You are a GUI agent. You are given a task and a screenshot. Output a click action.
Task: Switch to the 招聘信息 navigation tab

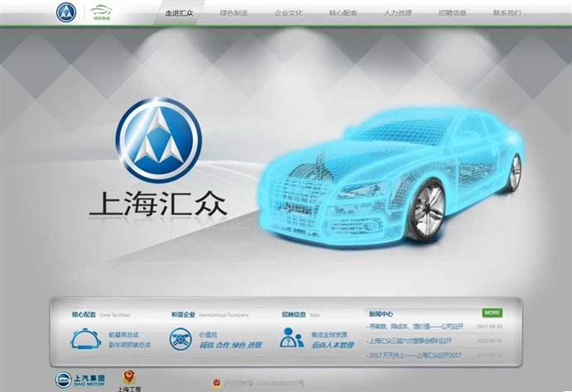[453, 13]
